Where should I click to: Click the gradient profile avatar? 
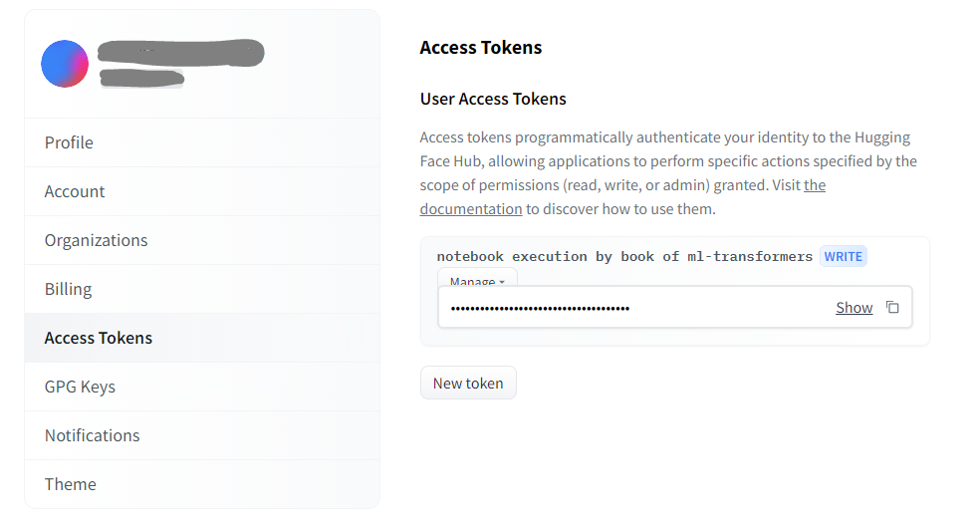pos(65,64)
